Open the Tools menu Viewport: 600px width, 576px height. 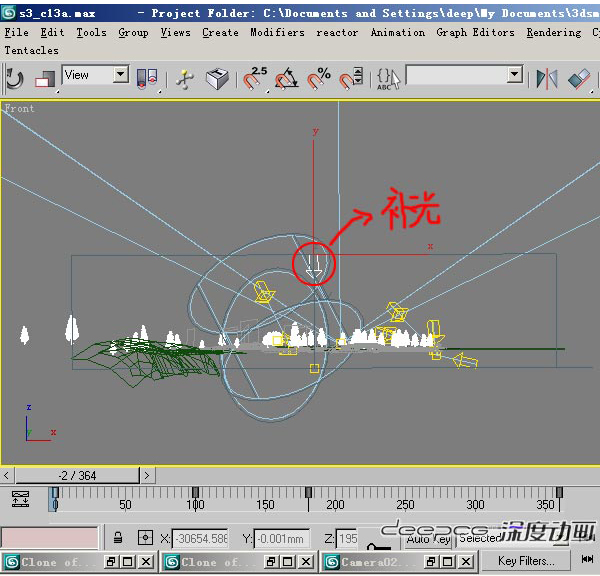91,33
